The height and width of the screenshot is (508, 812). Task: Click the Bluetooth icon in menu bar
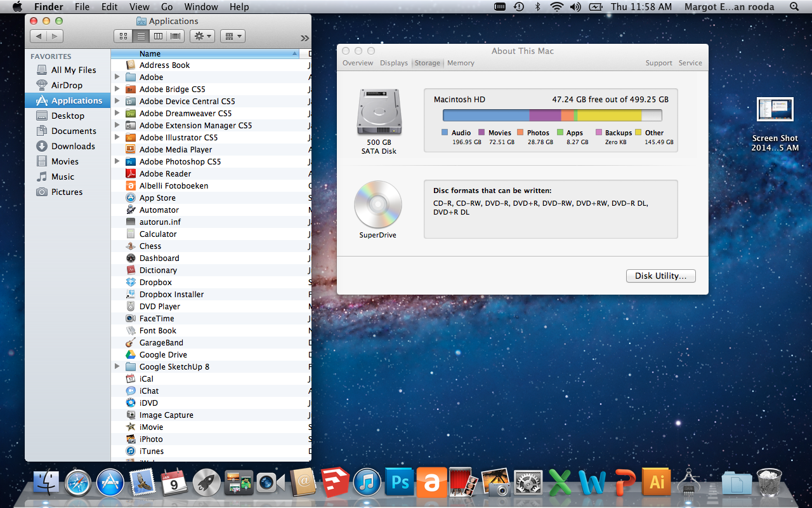point(538,7)
